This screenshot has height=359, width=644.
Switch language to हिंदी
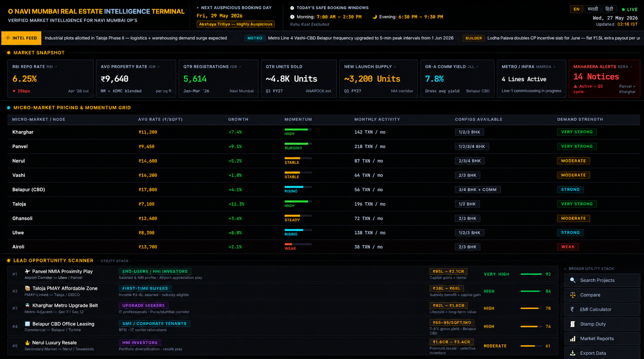[609, 9]
